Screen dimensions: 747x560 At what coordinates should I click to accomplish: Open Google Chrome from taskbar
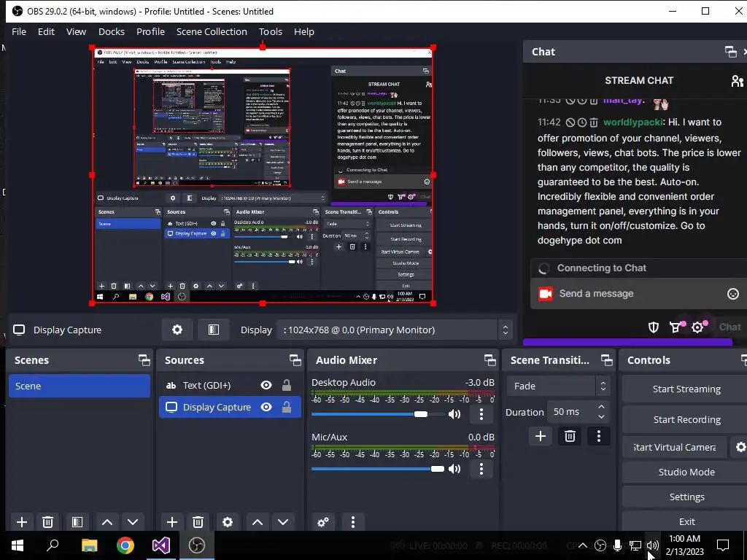[x=125, y=545]
